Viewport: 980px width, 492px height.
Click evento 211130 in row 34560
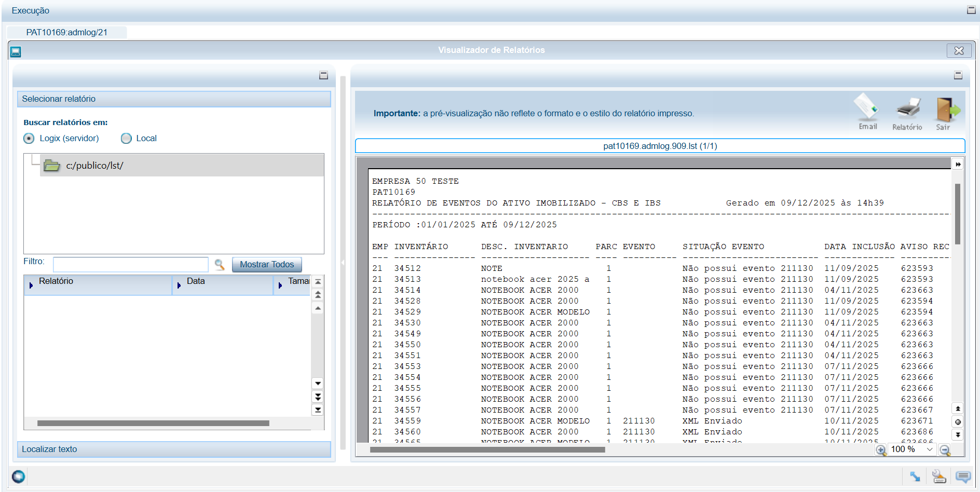pos(639,432)
